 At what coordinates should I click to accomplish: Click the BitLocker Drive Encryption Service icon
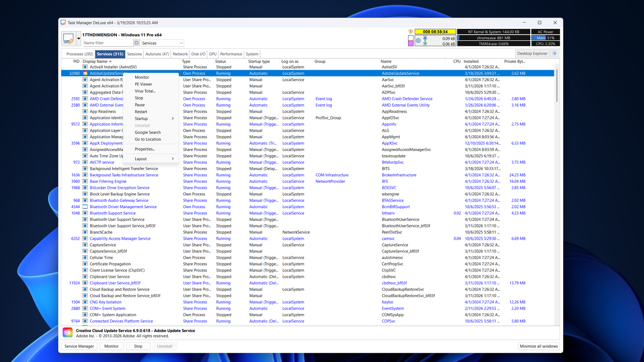85,187
